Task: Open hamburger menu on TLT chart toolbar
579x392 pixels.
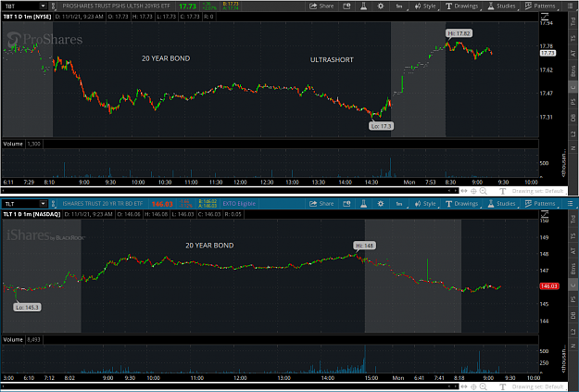Action: point(570,204)
